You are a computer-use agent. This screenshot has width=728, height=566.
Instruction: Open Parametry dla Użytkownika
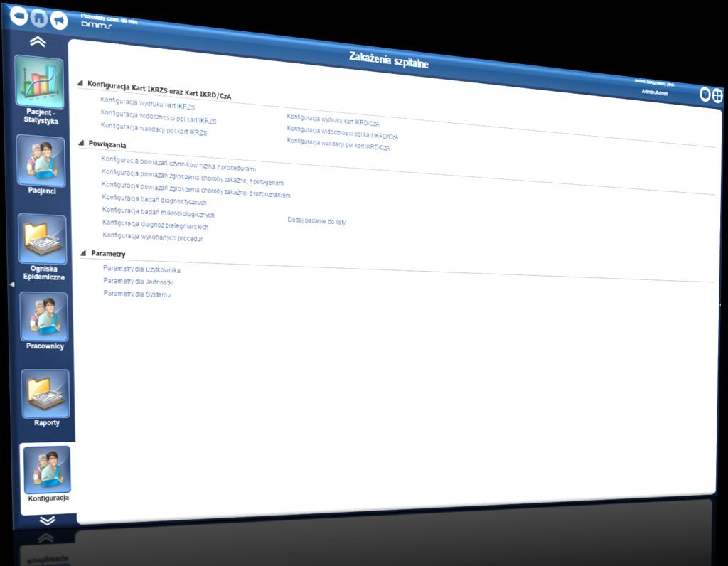[x=141, y=269]
